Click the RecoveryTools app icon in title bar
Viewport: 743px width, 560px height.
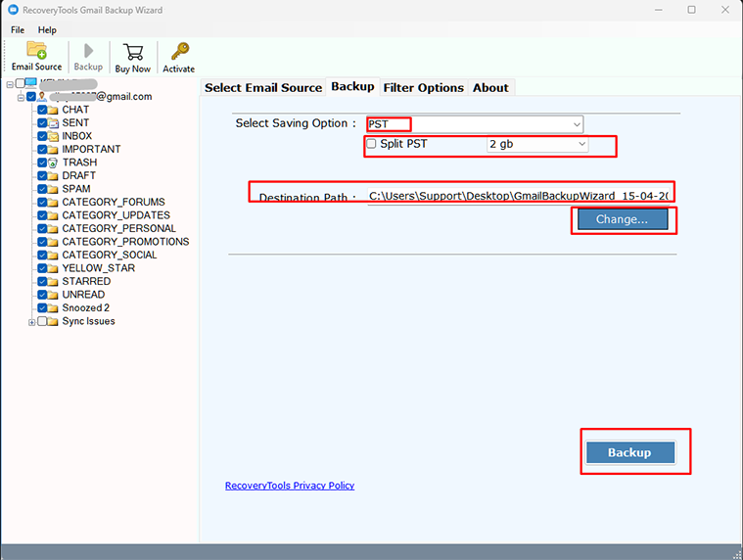(13, 10)
